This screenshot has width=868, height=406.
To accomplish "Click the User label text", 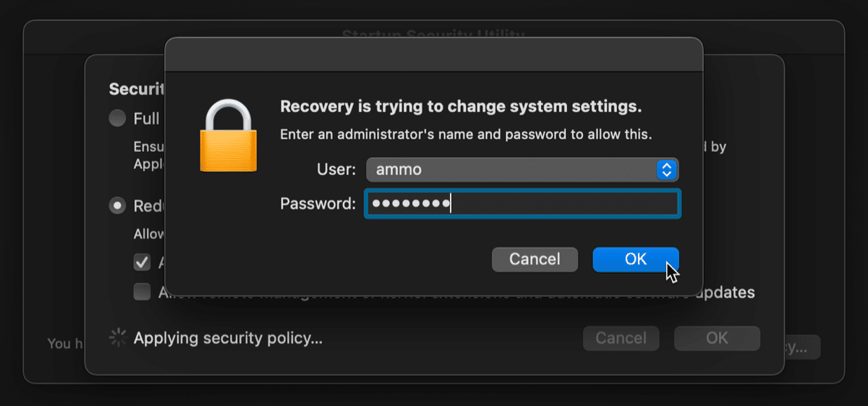I will coord(336,170).
